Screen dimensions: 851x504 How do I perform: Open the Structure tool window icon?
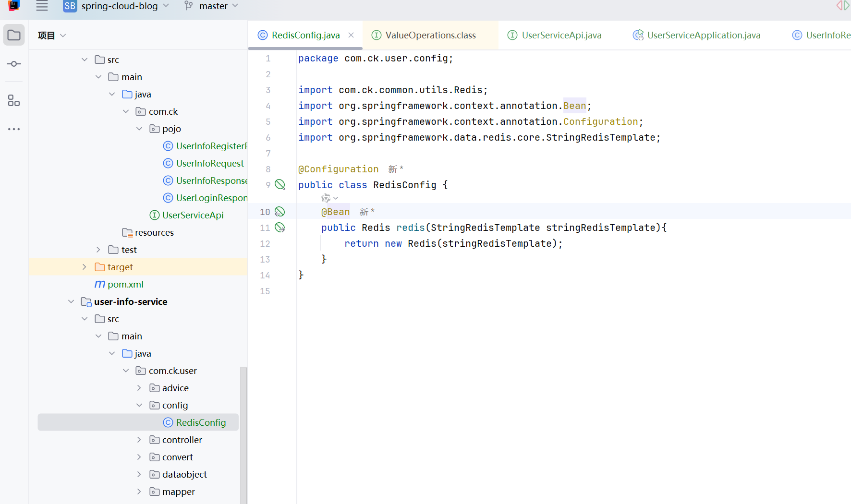coord(14,100)
